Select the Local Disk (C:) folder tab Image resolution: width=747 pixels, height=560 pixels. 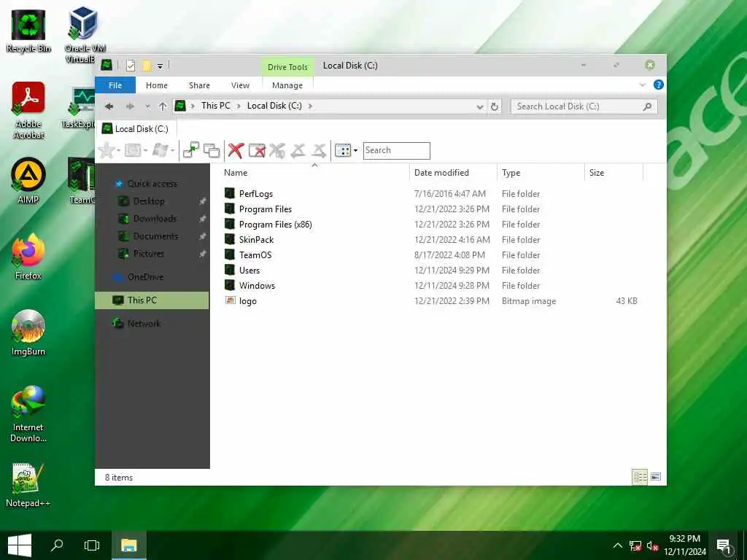coord(136,128)
